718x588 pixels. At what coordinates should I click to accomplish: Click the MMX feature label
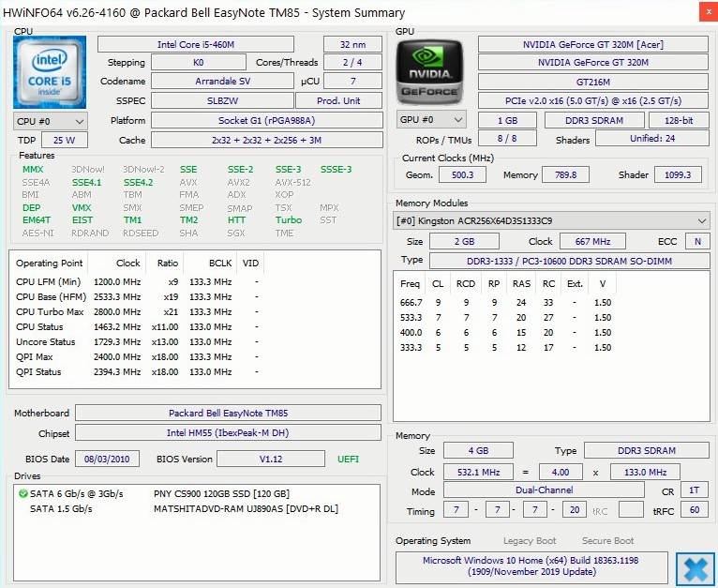pos(33,170)
